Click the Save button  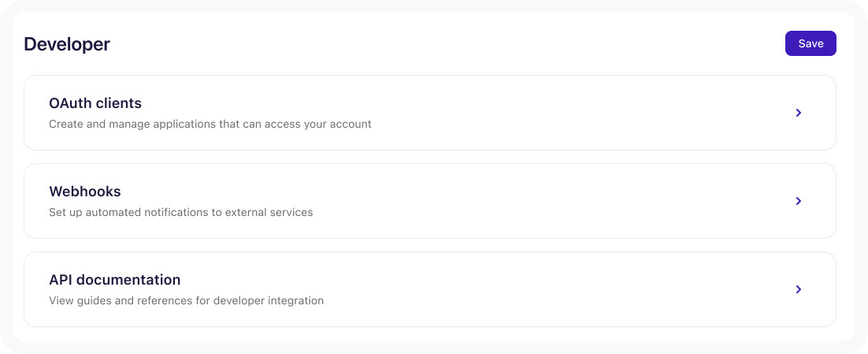tap(810, 43)
